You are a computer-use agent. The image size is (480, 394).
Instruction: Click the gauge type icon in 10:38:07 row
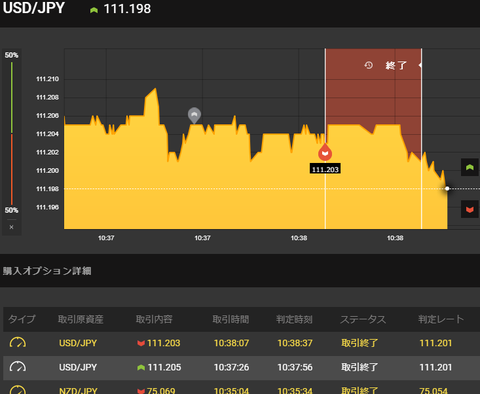click(18, 342)
